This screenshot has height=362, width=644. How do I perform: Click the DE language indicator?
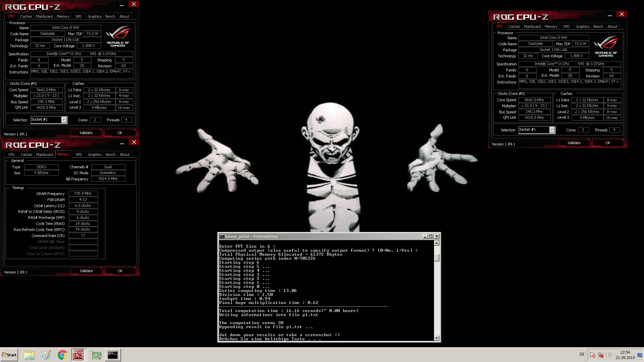[x=582, y=354]
